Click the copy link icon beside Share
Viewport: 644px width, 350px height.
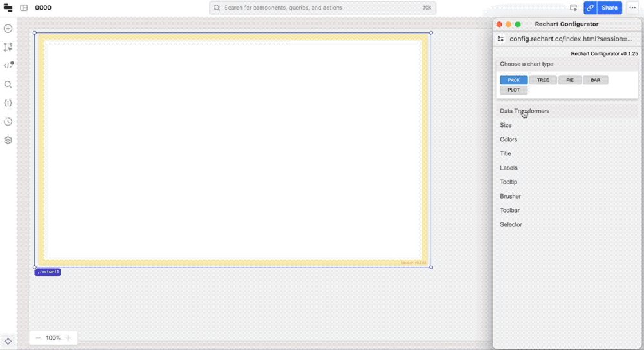point(590,8)
